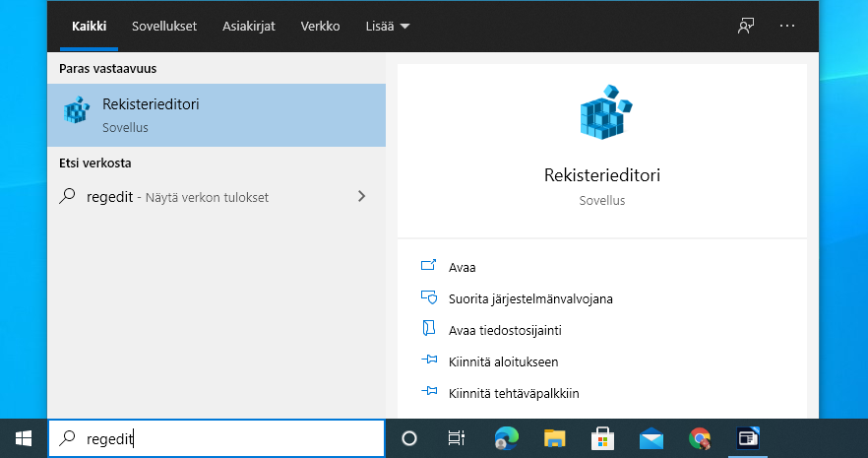This screenshot has width=868, height=458.
Task: Click the Avaa open-window icon
Action: pos(428,265)
